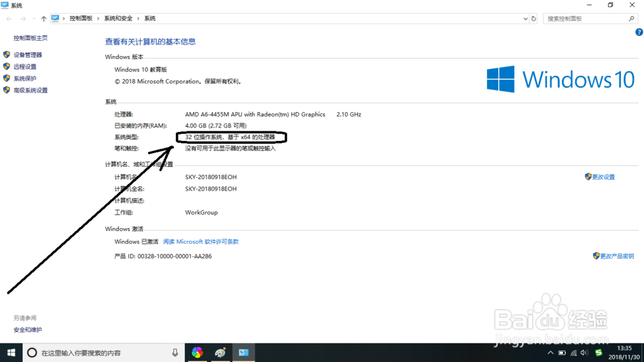Go back with the back arrow

coord(9,19)
